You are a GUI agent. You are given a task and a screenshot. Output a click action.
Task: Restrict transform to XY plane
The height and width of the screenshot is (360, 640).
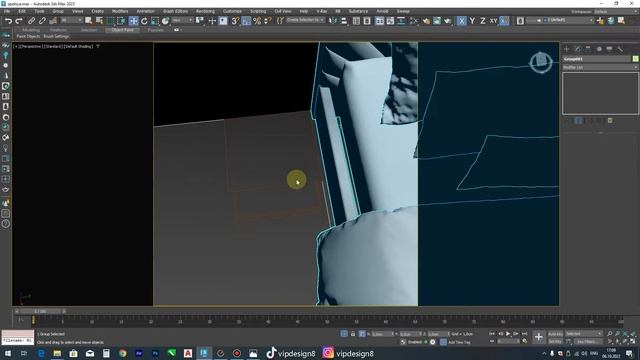[x=493, y=20]
